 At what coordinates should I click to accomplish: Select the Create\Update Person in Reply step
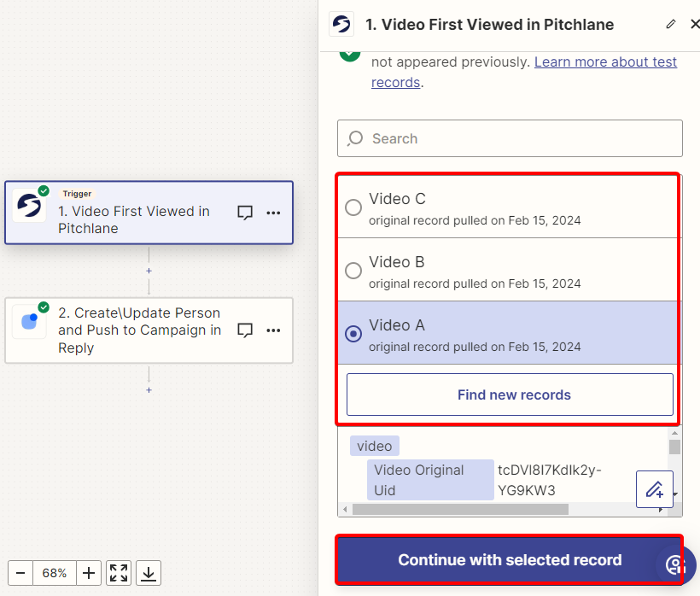149,330
